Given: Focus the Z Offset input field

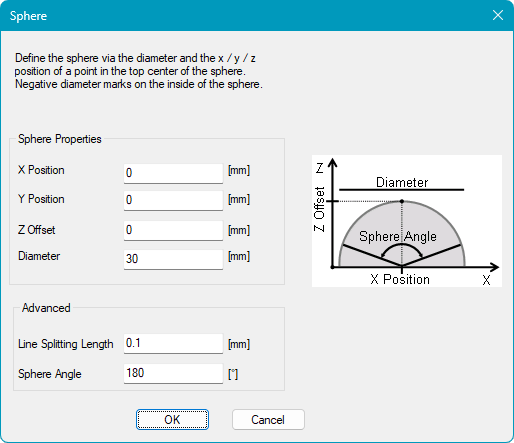Looking at the screenshot, I should (x=173, y=230).
